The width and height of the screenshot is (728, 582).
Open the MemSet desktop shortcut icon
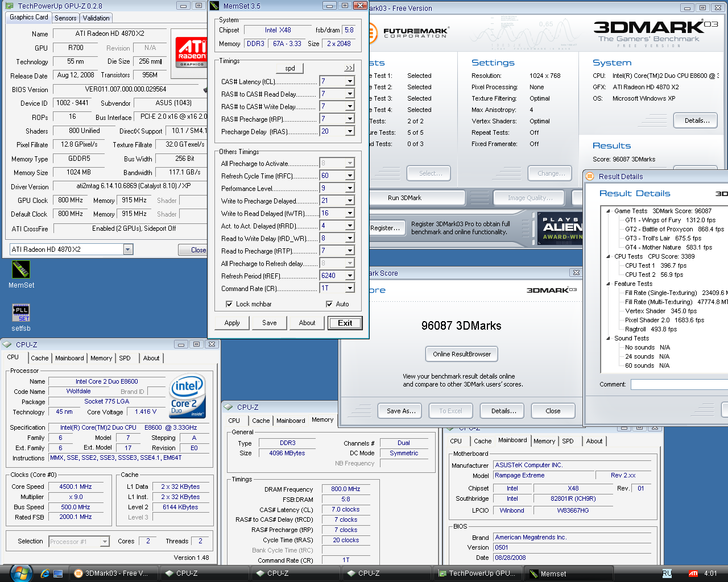(21, 269)
